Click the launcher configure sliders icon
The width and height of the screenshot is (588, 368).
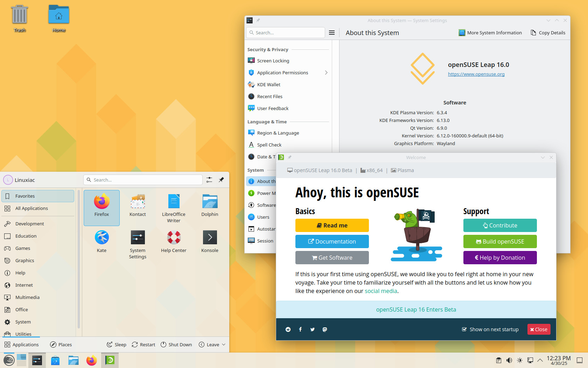pos(209,180)
